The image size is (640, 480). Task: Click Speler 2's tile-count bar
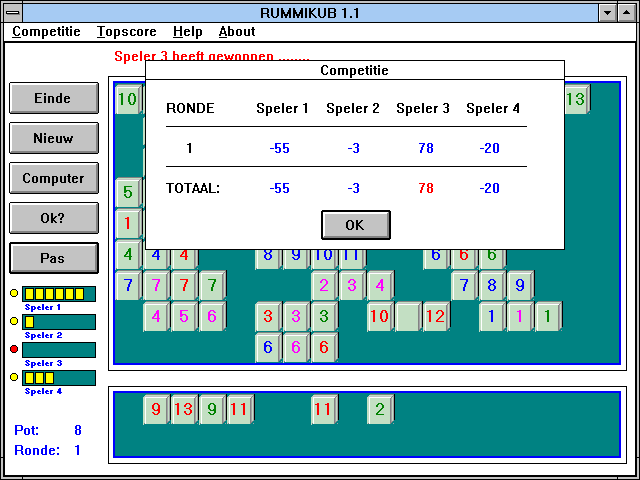(59, 322)
